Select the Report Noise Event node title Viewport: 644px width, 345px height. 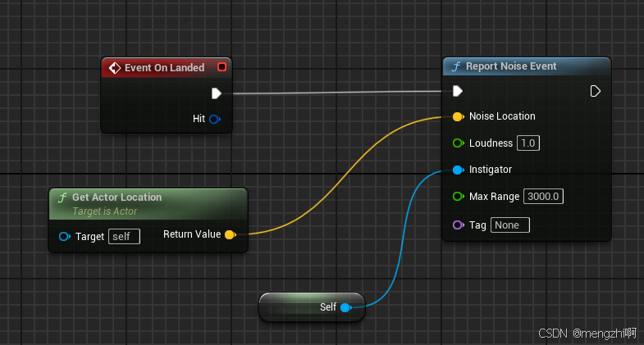pyautogui.click(x=511, y=66)
